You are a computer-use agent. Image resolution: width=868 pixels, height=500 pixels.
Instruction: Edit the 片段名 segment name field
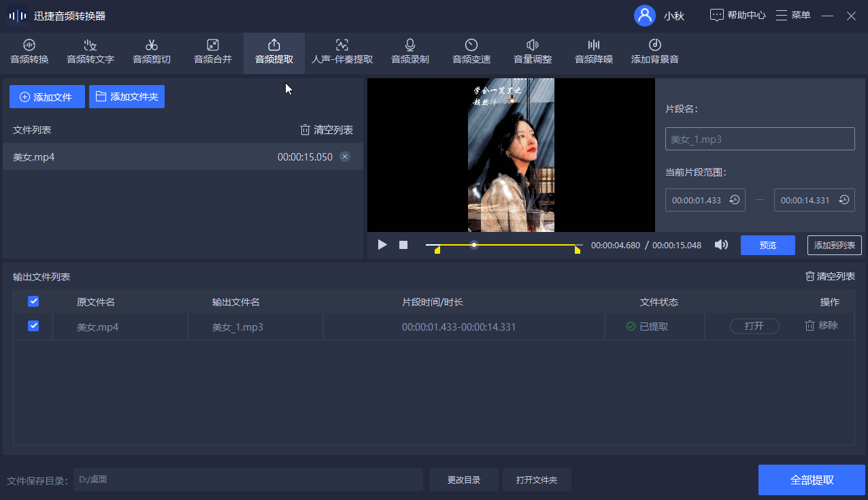pyautogui.click(x=760, y=139)
